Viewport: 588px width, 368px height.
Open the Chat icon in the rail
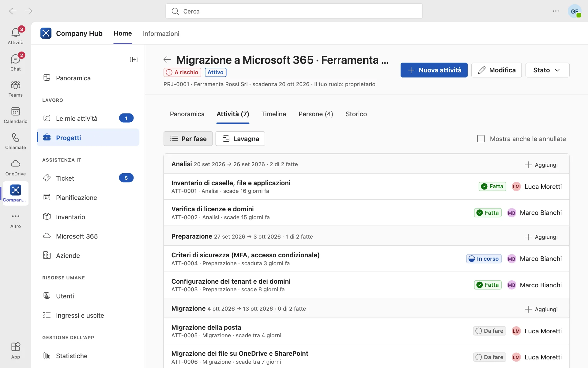pyautogui.click(x=16, y=62)
